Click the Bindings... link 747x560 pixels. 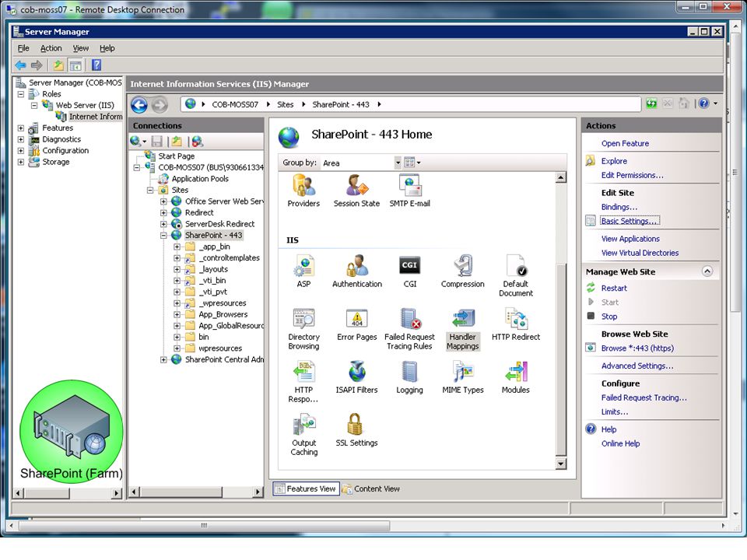[x=619, y=207]
